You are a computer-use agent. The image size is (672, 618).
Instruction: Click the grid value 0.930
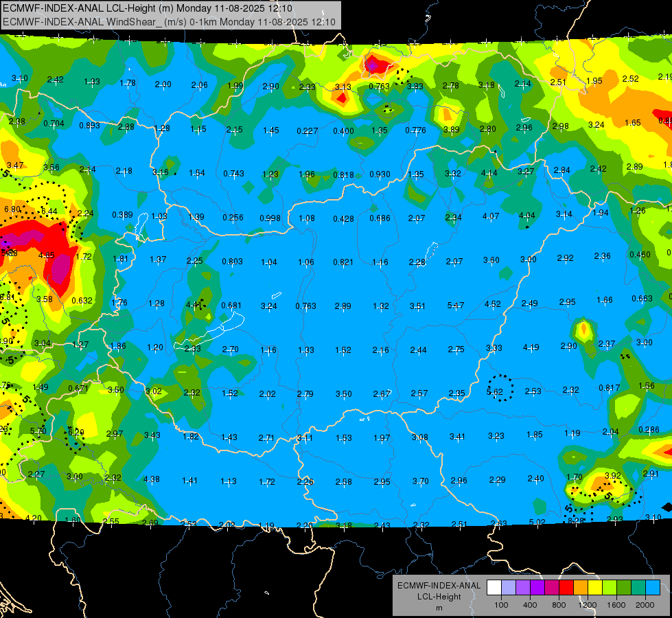[380, 174]
